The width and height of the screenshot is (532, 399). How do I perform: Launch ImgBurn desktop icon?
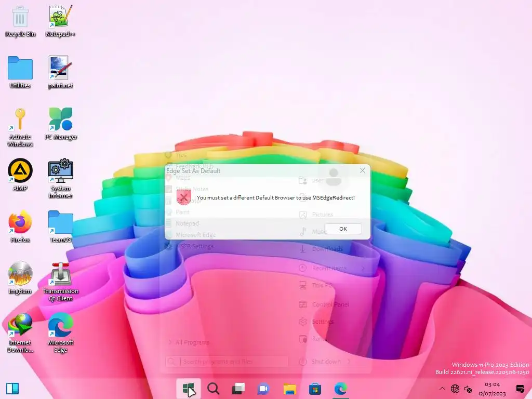click(20, 278)
